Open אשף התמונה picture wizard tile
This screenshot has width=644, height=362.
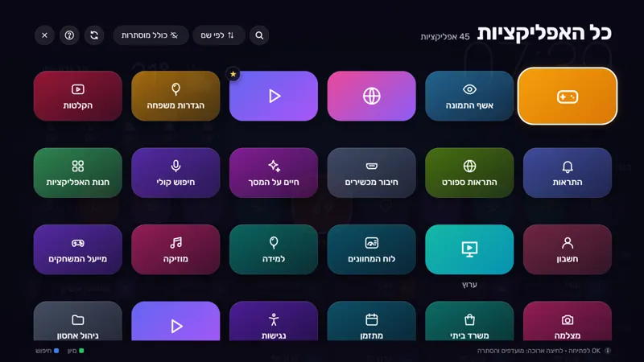[469, 96]
